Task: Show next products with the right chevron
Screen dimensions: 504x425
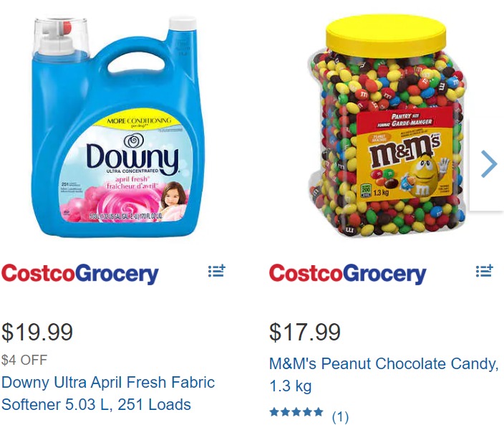Action: point(489,164)
